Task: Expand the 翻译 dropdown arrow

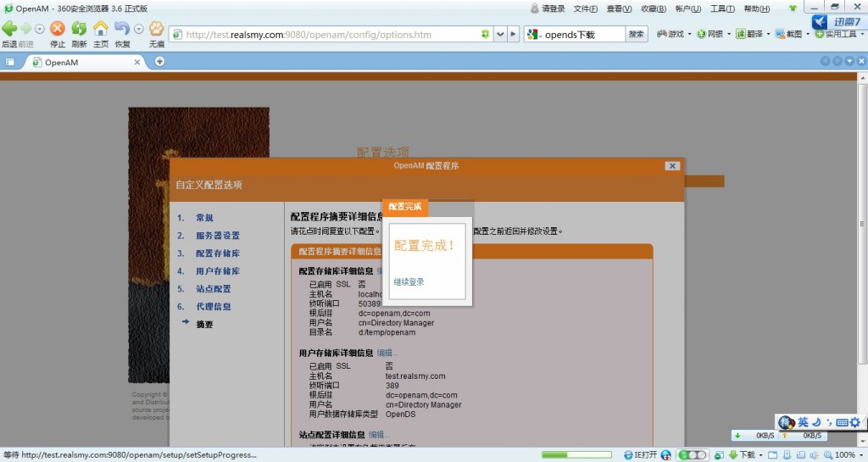Action: pos(768,34)
